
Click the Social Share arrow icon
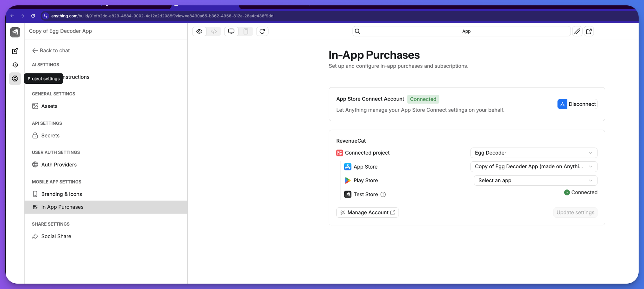click(35, 236)
